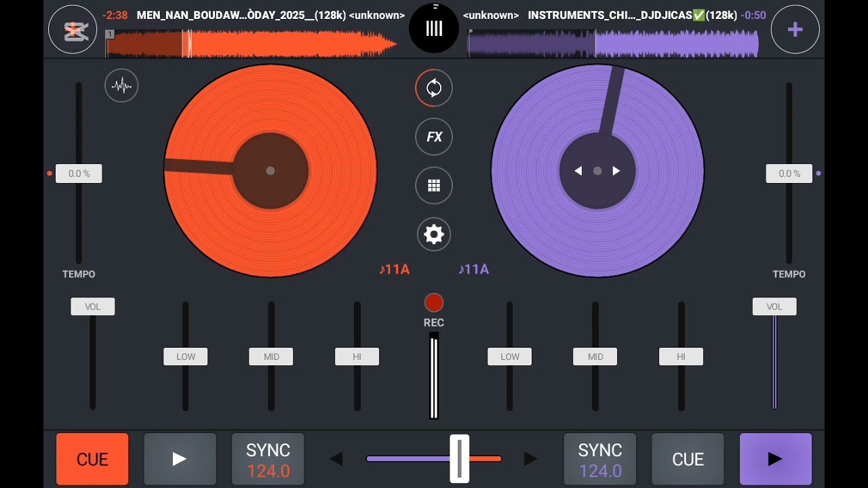Tap left deck remaining time -2:38

coord(115,15)
